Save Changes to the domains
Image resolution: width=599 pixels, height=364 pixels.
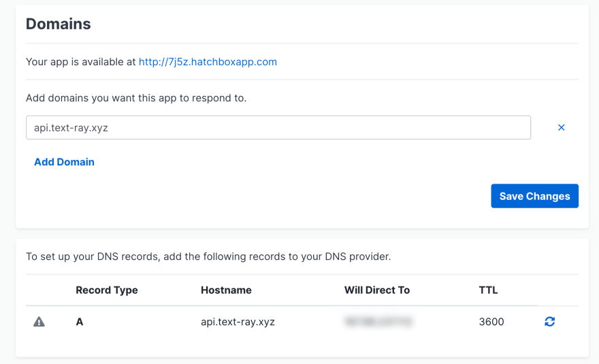[x=534, y=196]
